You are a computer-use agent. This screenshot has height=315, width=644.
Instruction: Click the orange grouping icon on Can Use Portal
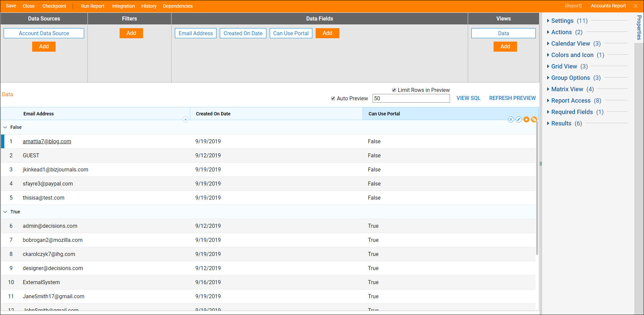click(534, 119)
